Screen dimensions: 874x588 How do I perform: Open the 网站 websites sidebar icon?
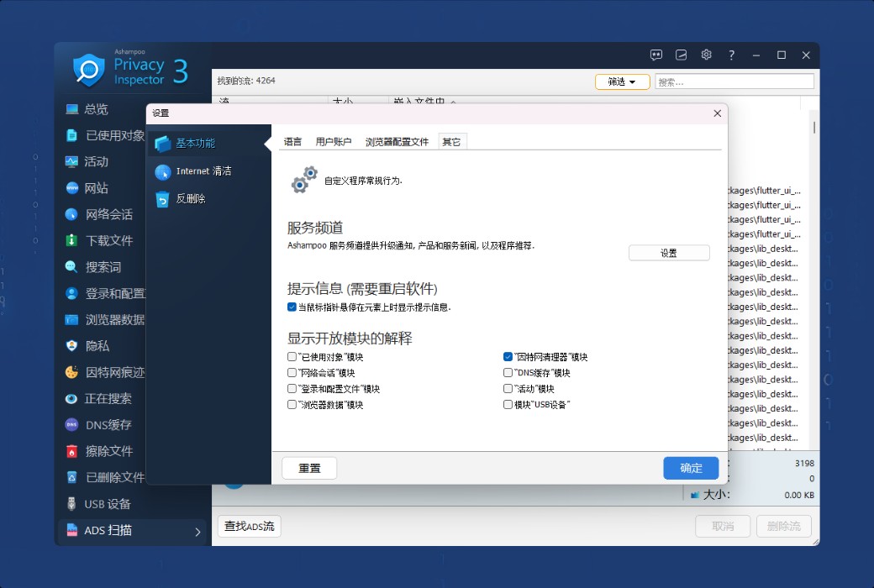(71, 188)
